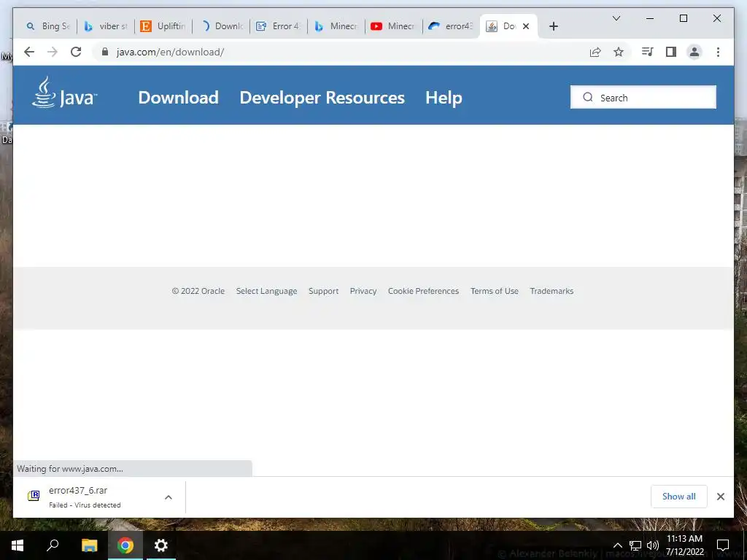Open the notification center icon

(x=723, y=545)
